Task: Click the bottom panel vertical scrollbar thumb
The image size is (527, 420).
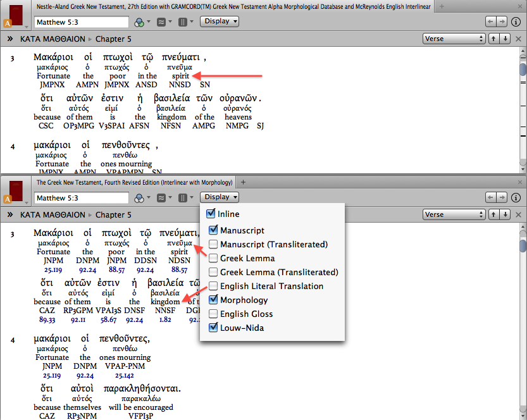Action: (523, 245)
